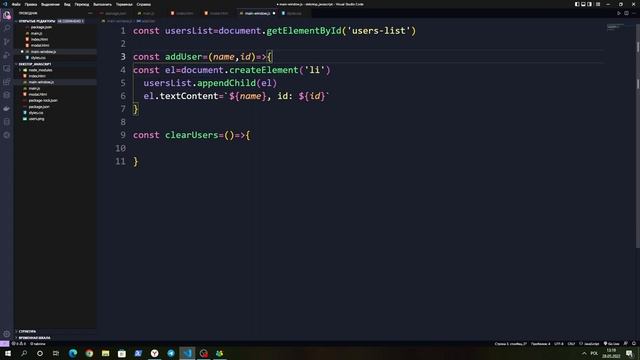640x360 pixels.
Task: Change language mode JavaScript in status bar
Action: (589, 344)
